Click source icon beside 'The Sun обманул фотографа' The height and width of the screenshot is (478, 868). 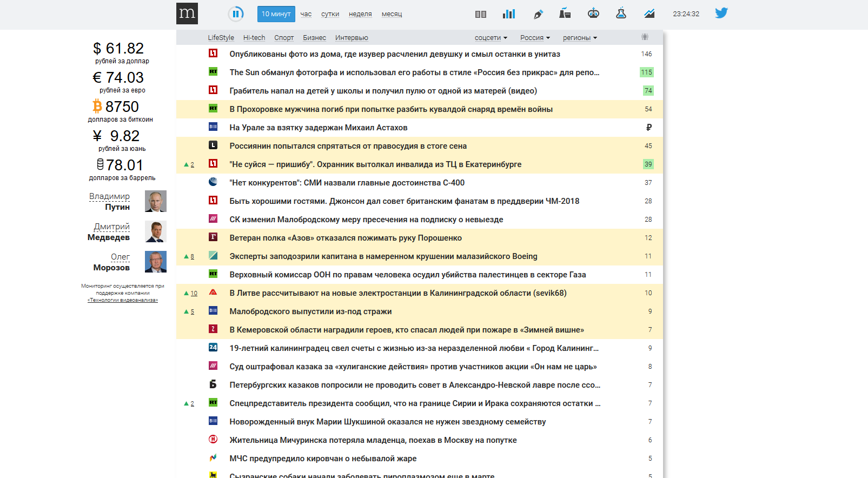213,71
